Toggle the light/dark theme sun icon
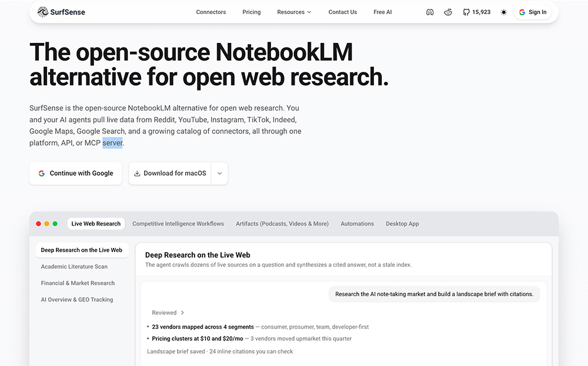The height and width of the screenshot is (366, 588). pyautogui.click(x=504, y=12)
